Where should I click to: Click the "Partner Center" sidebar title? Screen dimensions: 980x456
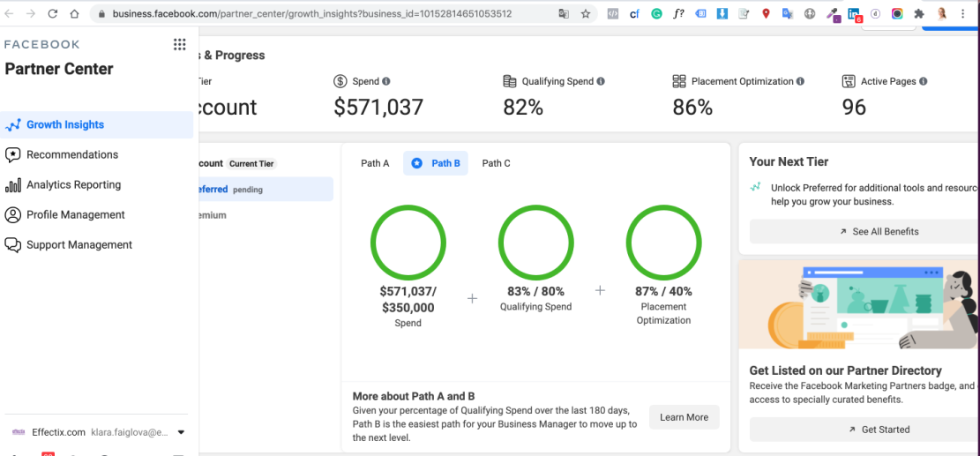point(59,69)
